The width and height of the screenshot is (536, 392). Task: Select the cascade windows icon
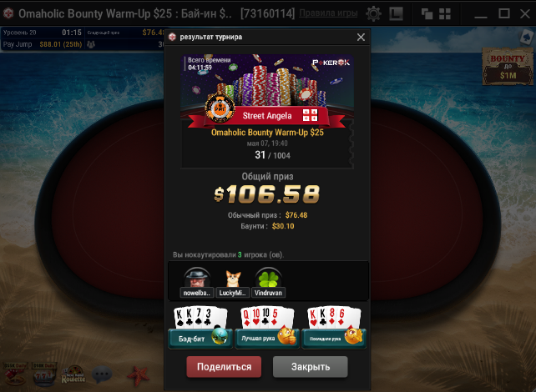[427, 14]
